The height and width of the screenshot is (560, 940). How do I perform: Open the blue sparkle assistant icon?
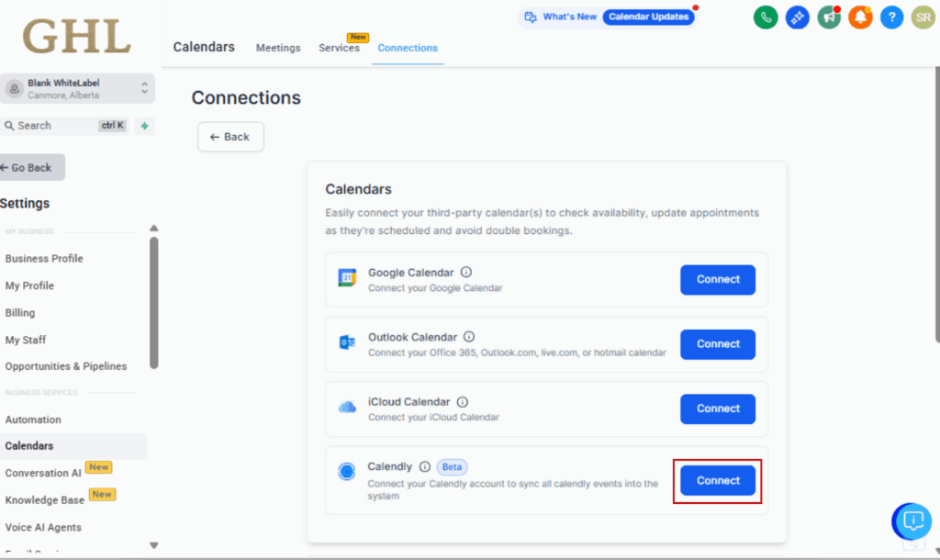pos(798,17)
